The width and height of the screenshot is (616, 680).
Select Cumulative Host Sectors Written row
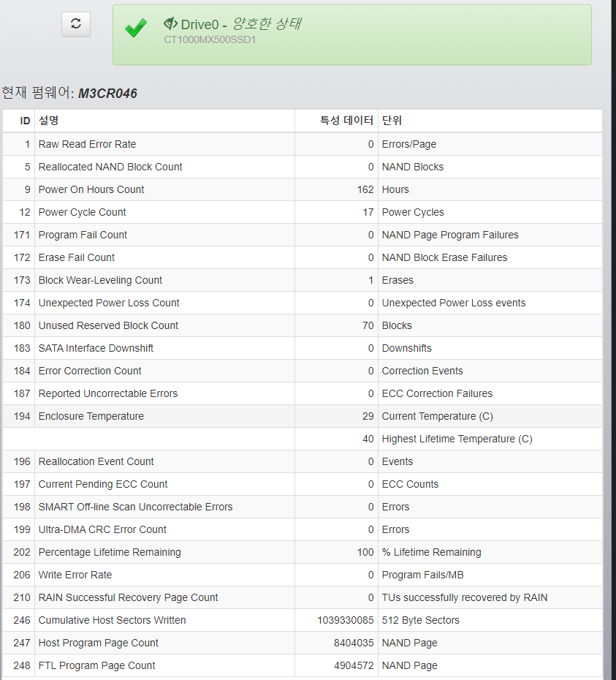(302, 620)
